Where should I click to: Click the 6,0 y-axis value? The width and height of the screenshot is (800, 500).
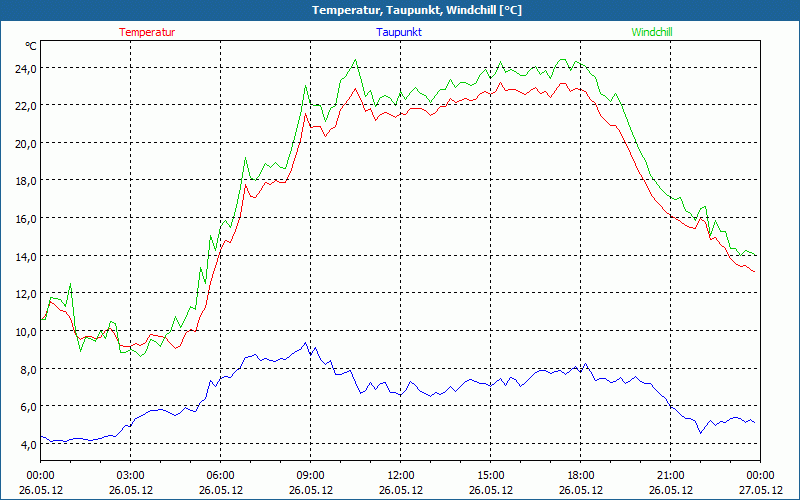pos(28,407)
